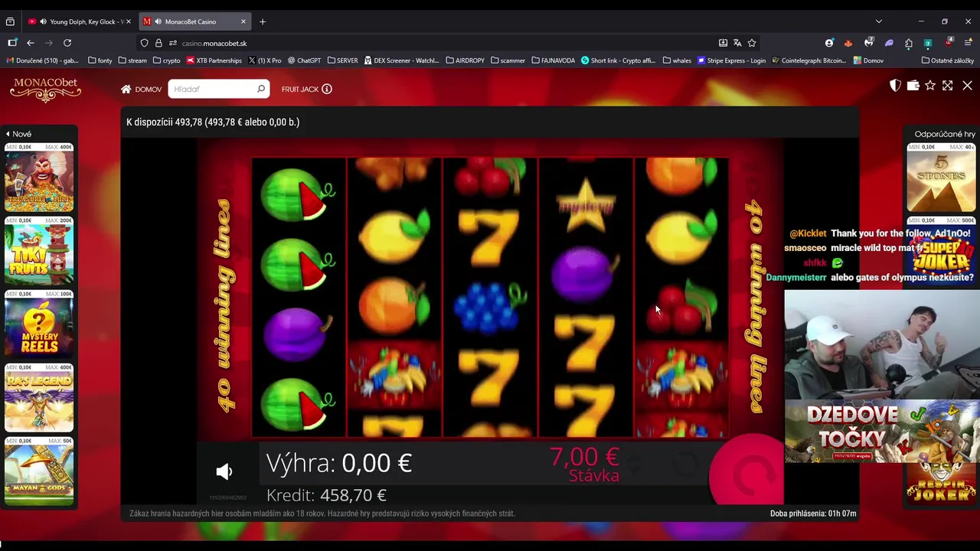The height and width of the screenshot is (551, 980).
Task: Click the Kredit: 458,70 € text
Action: (x=326, y=495)
